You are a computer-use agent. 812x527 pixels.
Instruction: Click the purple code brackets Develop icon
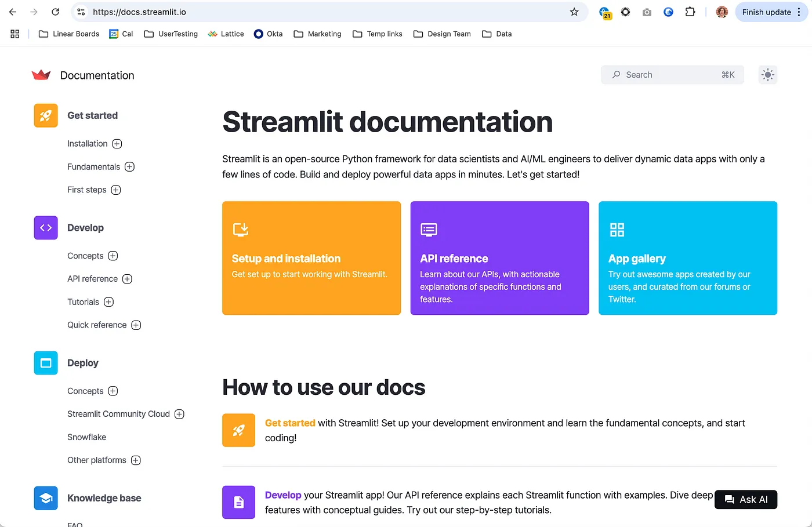[46, 228]
